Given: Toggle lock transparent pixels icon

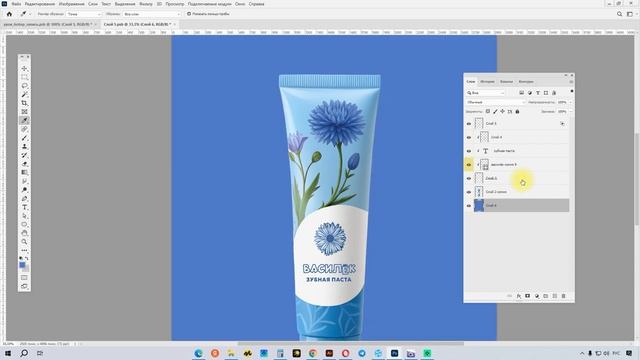Looking at the screenshot, I should coord(487,111).
